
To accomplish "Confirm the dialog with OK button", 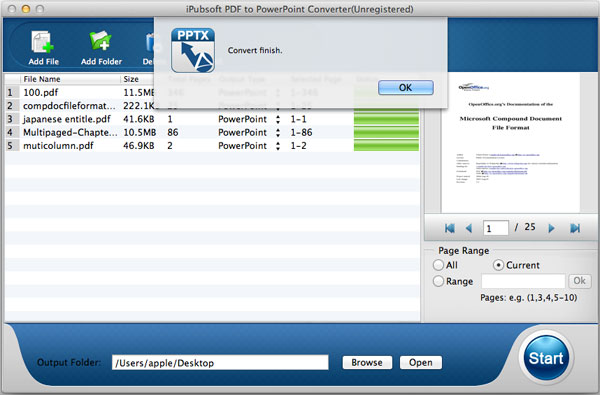I will [x=406, y=88].
